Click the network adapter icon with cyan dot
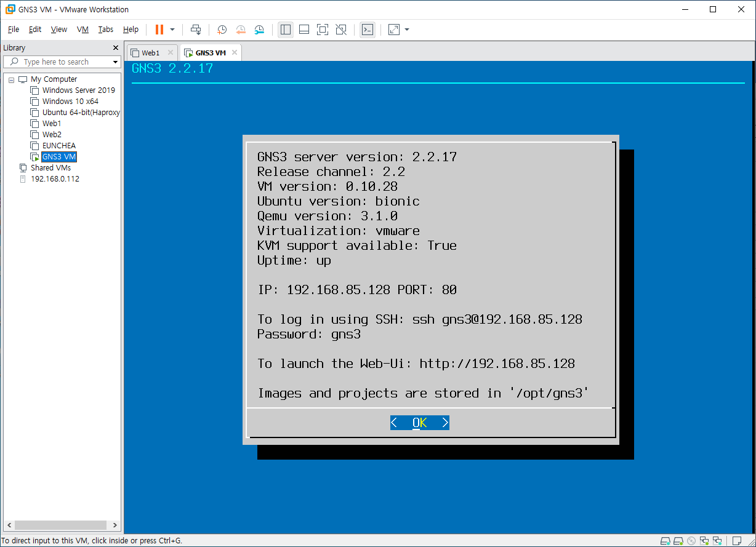756x547 pixels. 717,541
